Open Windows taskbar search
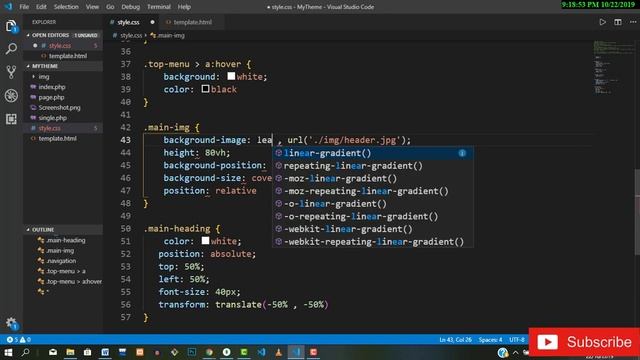Screen dimensions: 640x360 [x=25, y=352]
